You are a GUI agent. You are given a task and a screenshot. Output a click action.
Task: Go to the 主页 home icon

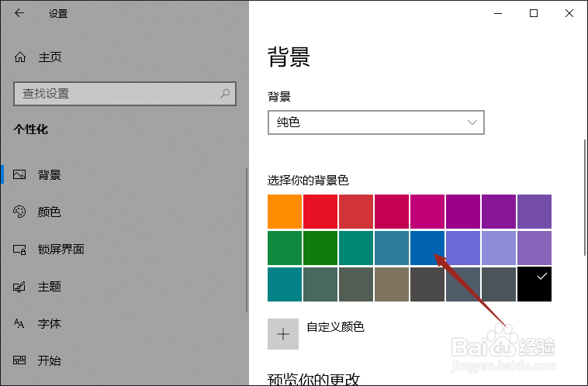20,57
